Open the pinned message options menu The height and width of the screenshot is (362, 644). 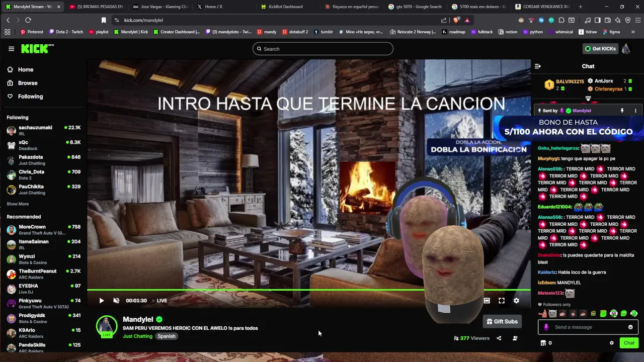635,111
